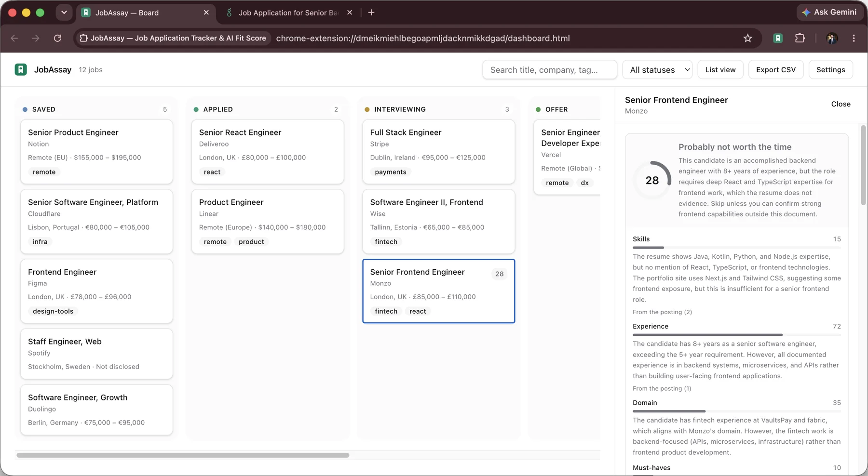
Task: View site info icon in address bar
Action: [83, 38]
